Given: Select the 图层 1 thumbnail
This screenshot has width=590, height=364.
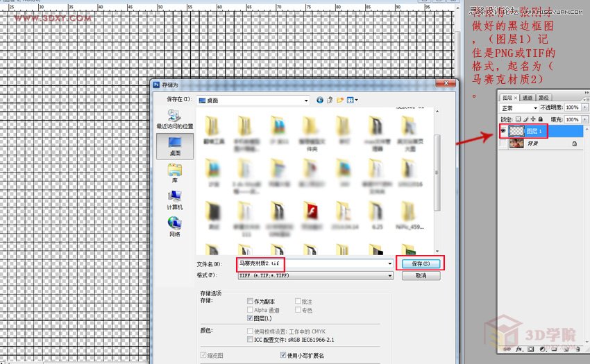Looking at the screenshot, I should coord(516,131).
